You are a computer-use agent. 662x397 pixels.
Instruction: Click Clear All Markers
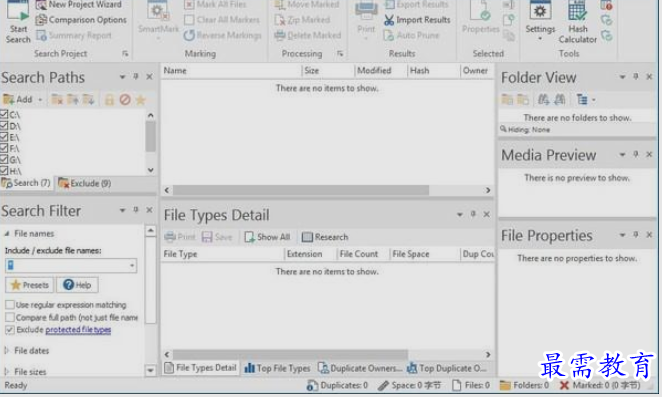click(x=222, y=20)
